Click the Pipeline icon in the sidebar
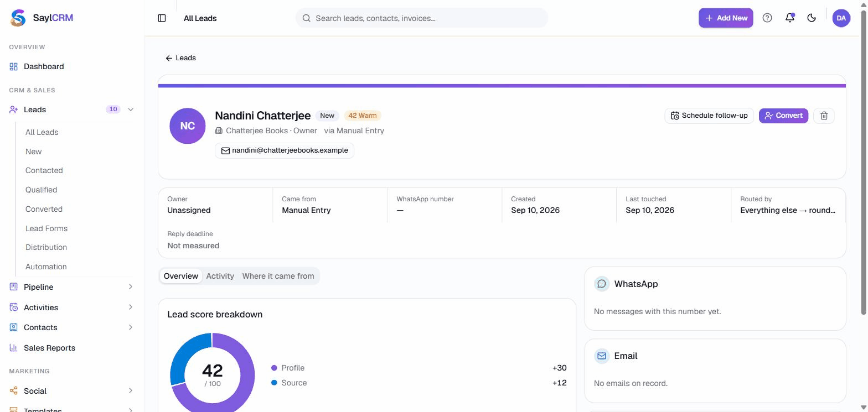This screenshot has height=412, width=868. pos(14,286)
